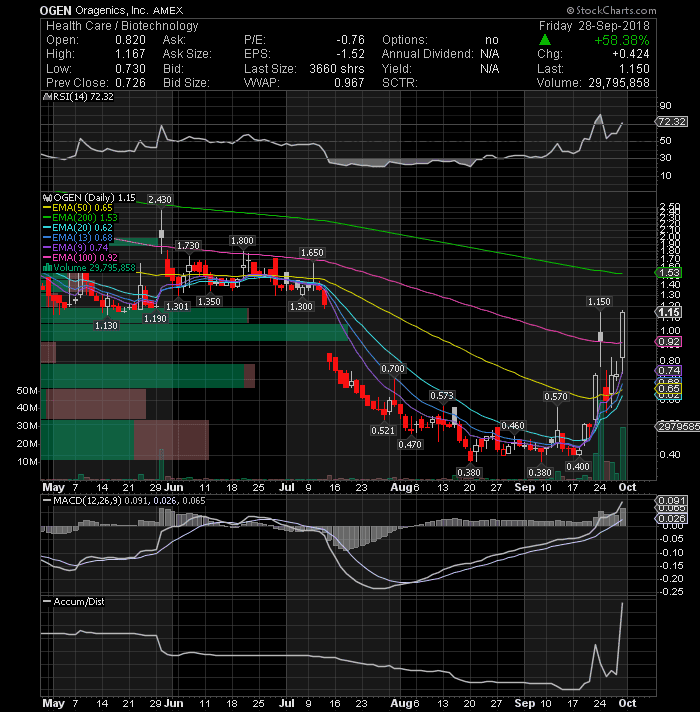
Task: Click the green up-arrow price change icon
Action: coord(544,40)
